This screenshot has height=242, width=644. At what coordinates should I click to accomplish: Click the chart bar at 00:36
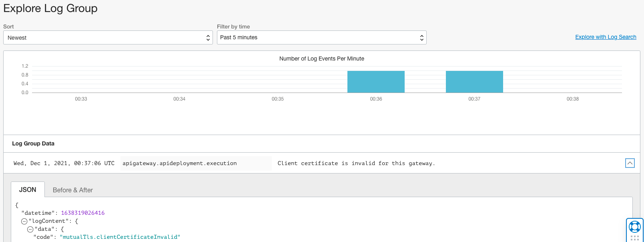click(x=376, y=82)
